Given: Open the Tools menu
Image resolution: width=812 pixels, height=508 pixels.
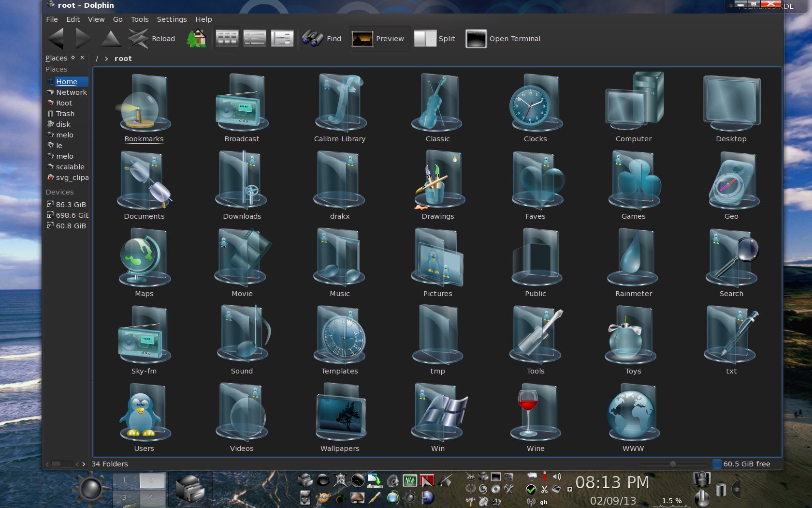Looking at the screenshot, I should 140,19.
